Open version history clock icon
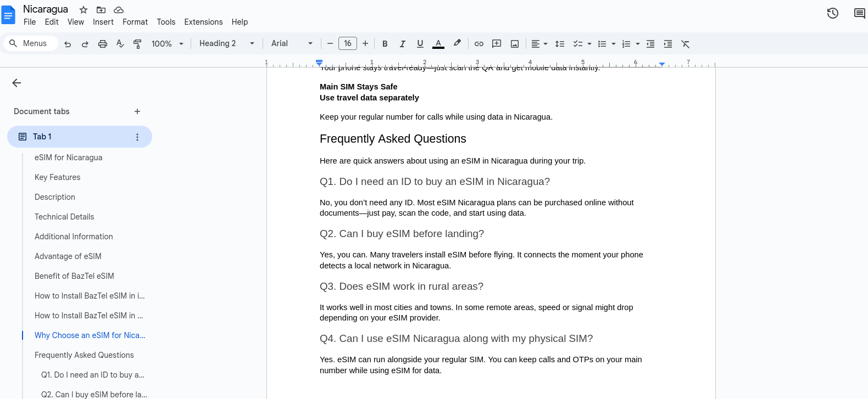This screenshot has height=399, width=868. pos(833,14)
